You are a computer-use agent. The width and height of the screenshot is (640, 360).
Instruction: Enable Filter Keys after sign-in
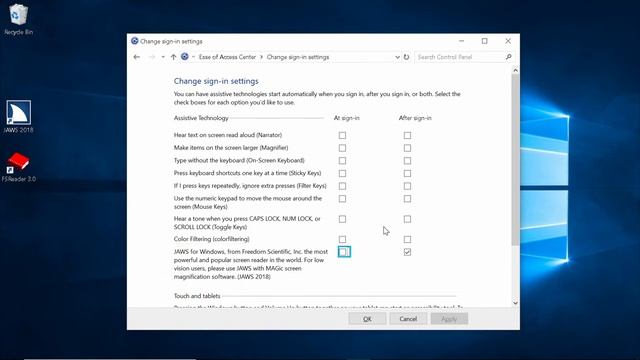coord(407,186)
